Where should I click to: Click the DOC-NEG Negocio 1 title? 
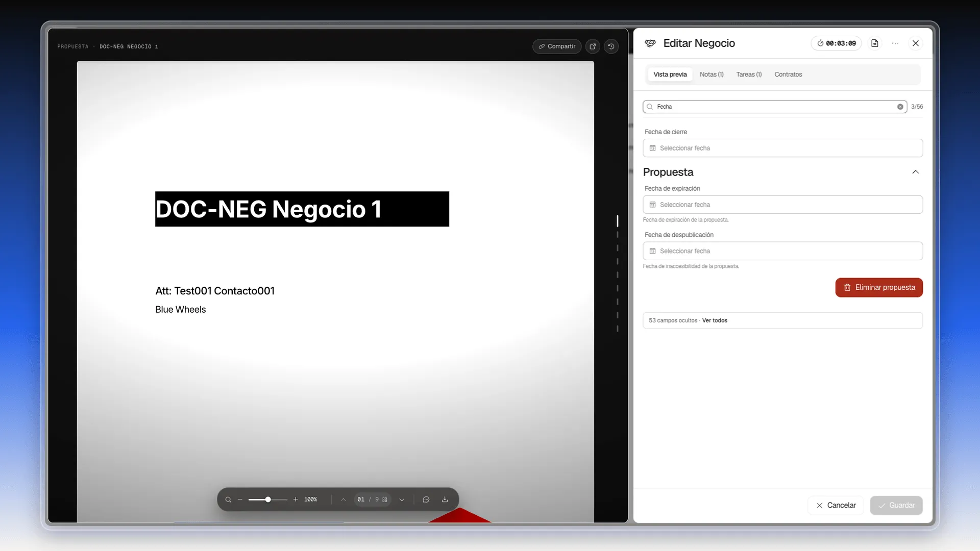tap(268, 209)
